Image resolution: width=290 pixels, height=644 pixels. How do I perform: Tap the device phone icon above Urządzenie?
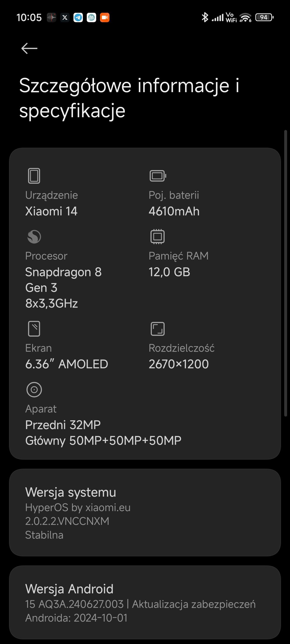click(34, 176)
